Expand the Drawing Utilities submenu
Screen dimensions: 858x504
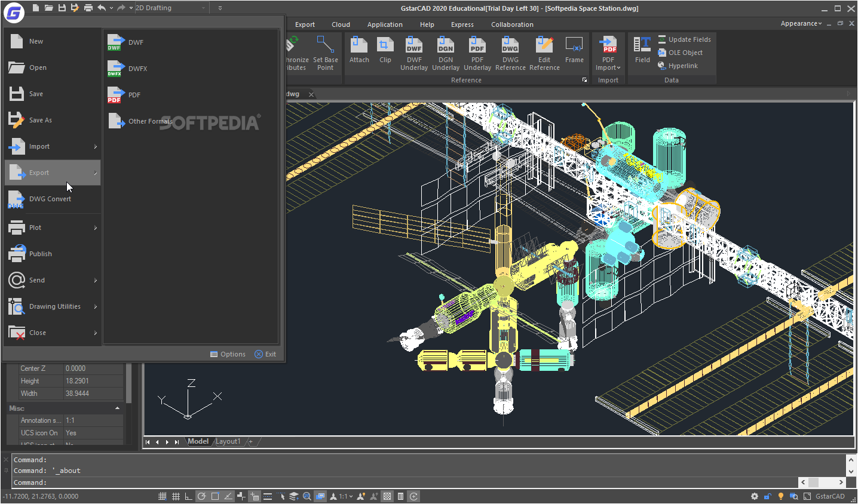coord(95,307)
